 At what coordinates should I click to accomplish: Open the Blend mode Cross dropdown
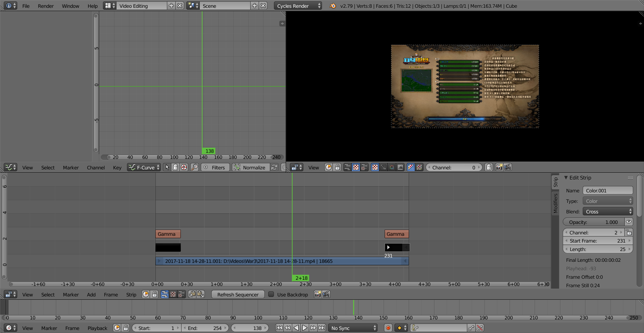coord(608,211)
